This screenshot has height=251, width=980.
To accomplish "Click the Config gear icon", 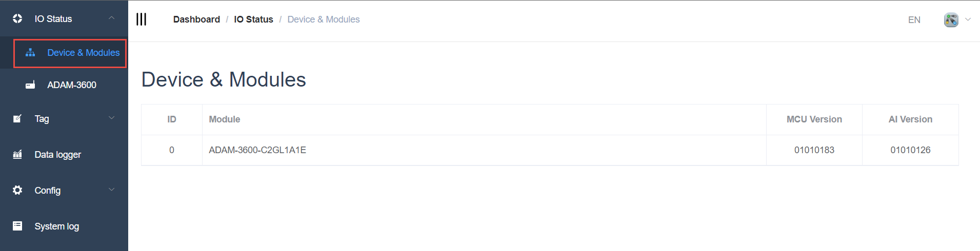I will [x=17, y=190].
